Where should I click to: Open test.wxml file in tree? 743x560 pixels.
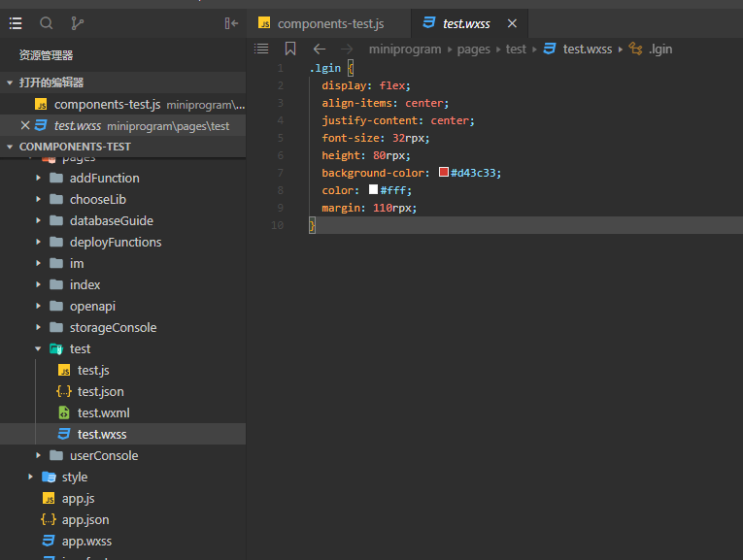tap(122, 412)
